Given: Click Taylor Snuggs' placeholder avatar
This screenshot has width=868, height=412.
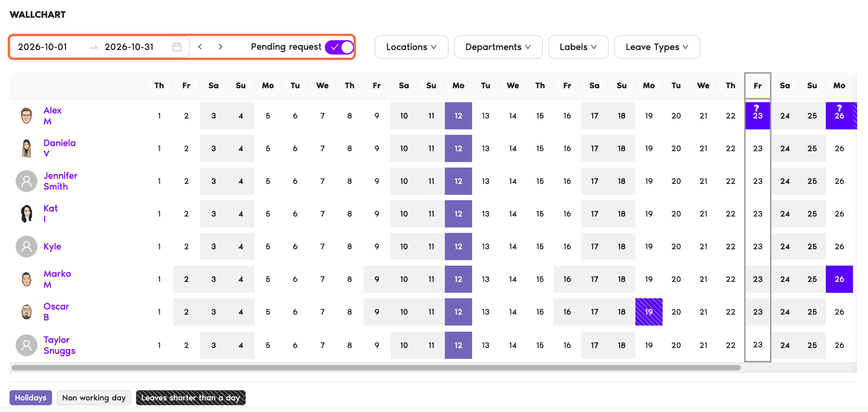Looking at the screenshot, I should (26, 345).
